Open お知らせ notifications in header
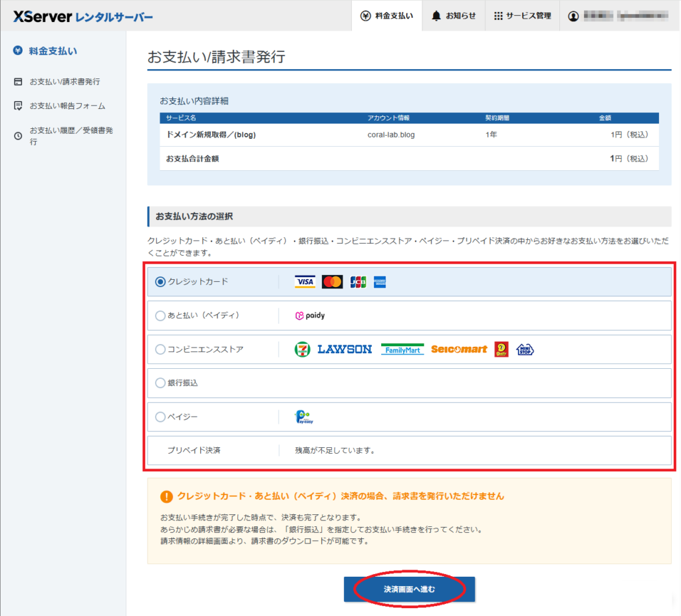The height and width of the screenshot is (616, 681). point(454,16)
